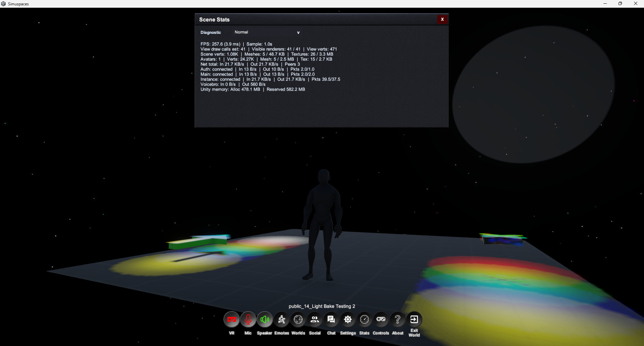Click the 'Net total: In 21.7 KB/s' line
644x346 pixels.
[x=250, y=64]
